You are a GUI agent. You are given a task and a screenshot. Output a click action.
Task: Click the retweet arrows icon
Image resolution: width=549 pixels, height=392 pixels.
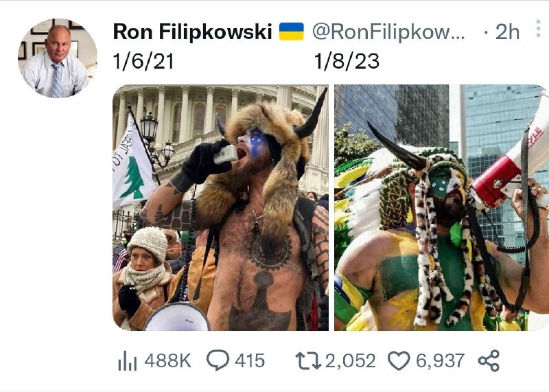[307, 360]
